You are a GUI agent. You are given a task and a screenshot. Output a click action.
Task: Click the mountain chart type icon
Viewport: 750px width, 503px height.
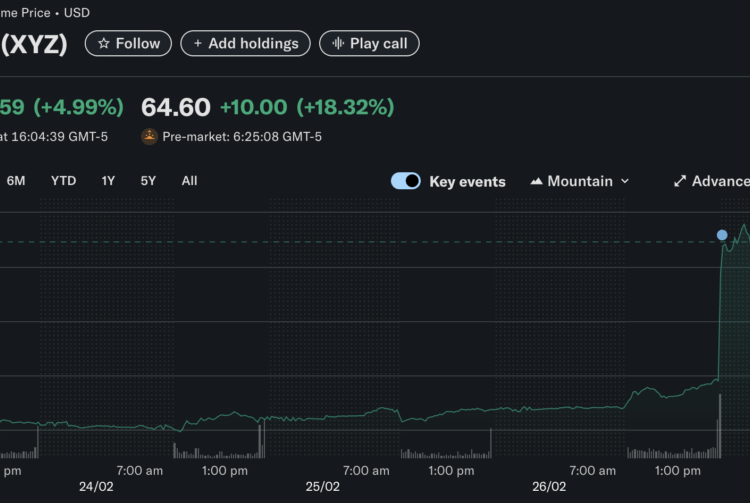(x=536, y=181)
